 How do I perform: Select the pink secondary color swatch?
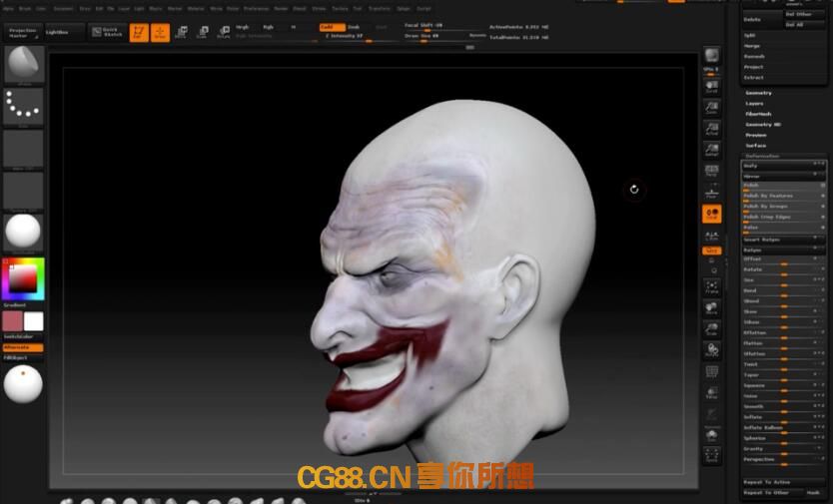12,321
